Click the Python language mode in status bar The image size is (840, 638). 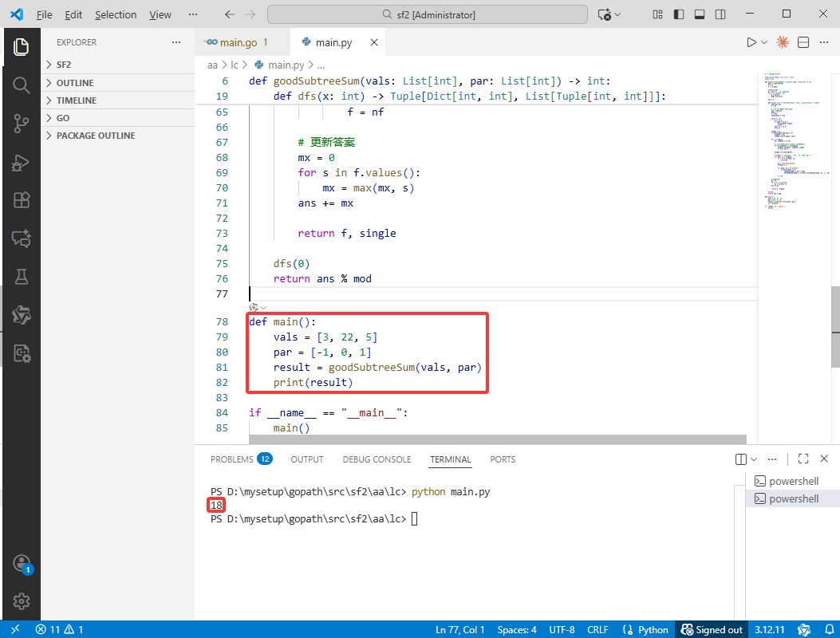pyautogui.click(x=645, y=629)
